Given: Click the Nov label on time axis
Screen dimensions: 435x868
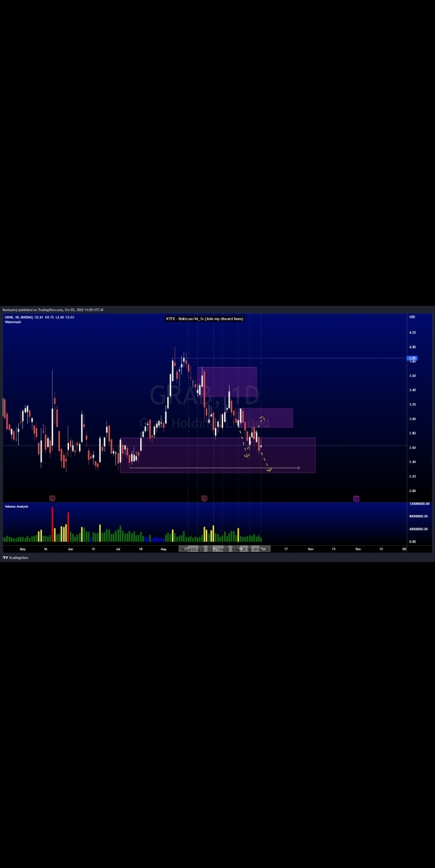Looking at the screenshot, I should (311, 549).
